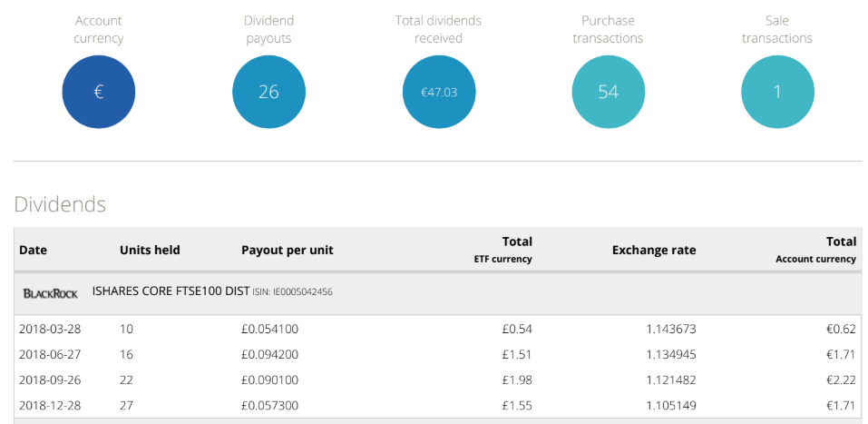Image resolution: width=868 pixels, height=424 pixels.
Task: Click the Units held column header
Action: pyautogui.click(x=150, y=251)
